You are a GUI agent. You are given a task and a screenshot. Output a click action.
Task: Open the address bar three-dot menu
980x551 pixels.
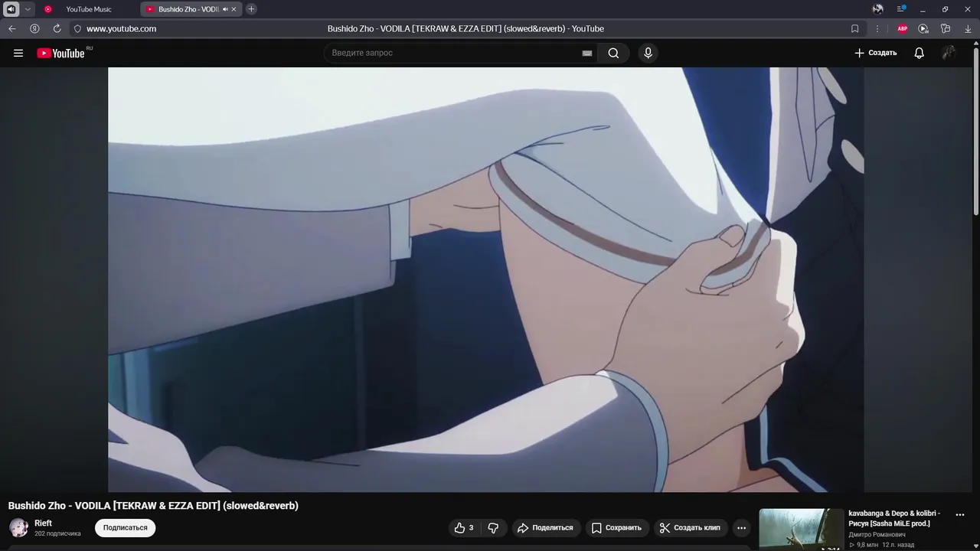pos(877,28)
